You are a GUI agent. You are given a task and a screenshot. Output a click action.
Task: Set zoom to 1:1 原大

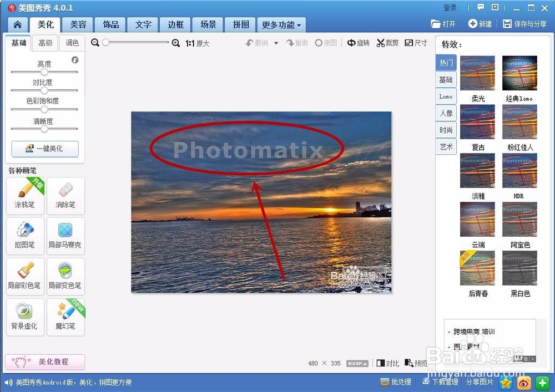(x=197, y=43)
